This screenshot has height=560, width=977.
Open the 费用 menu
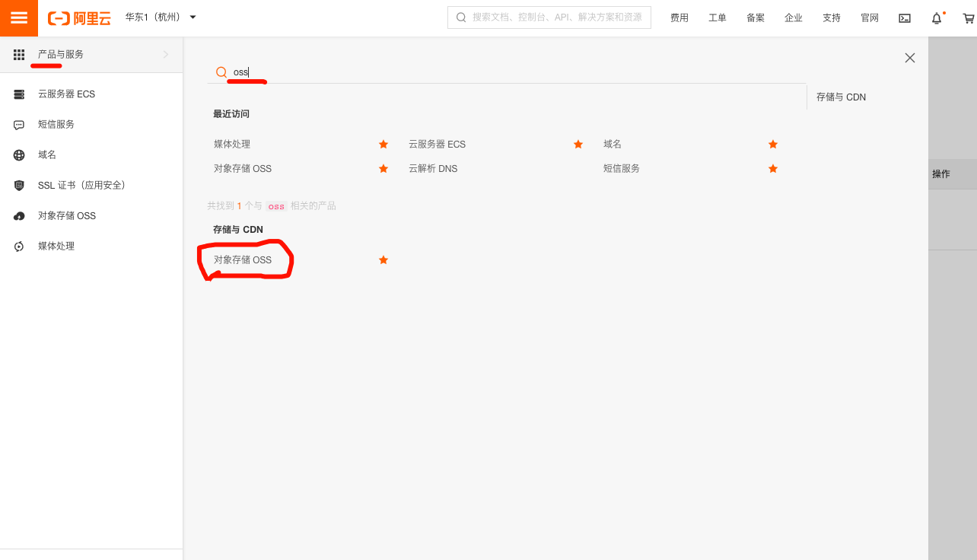pyautogui.click(x=679, y=18)
